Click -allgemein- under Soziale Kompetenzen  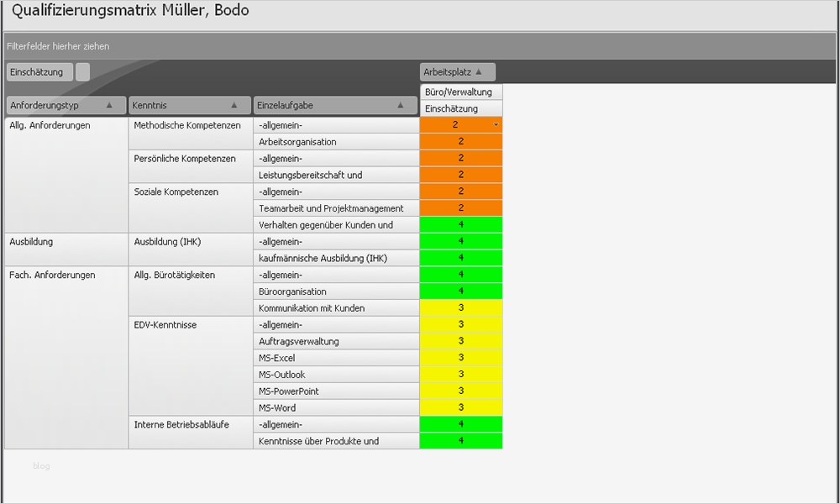(x=337, y=192)
